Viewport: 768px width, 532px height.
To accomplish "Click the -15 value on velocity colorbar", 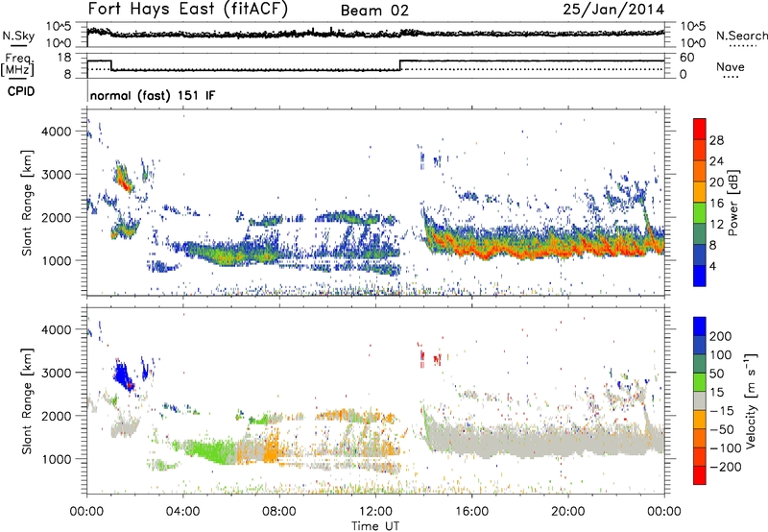I will point(723,411).
